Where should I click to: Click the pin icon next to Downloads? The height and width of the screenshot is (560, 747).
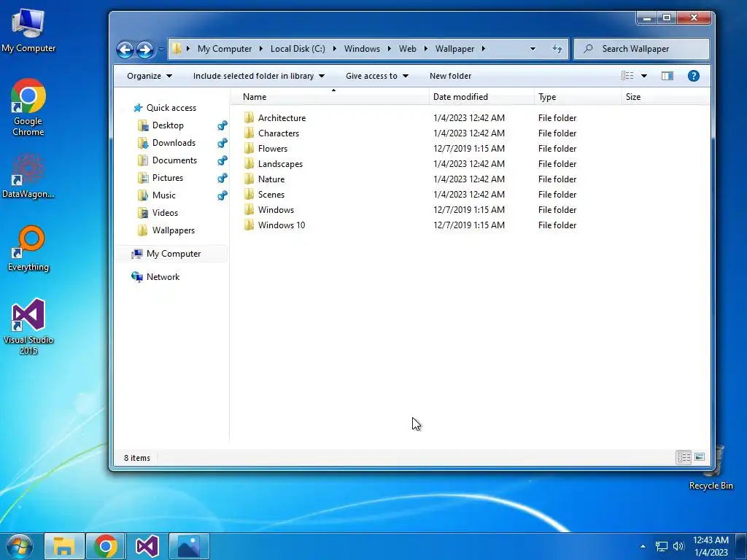pos(222,143)
